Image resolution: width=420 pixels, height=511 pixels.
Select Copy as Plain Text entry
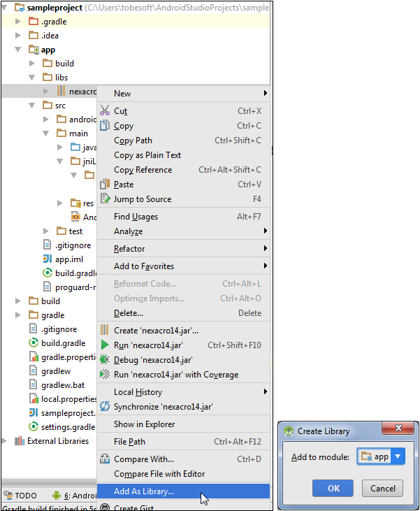tap(183, 154)
